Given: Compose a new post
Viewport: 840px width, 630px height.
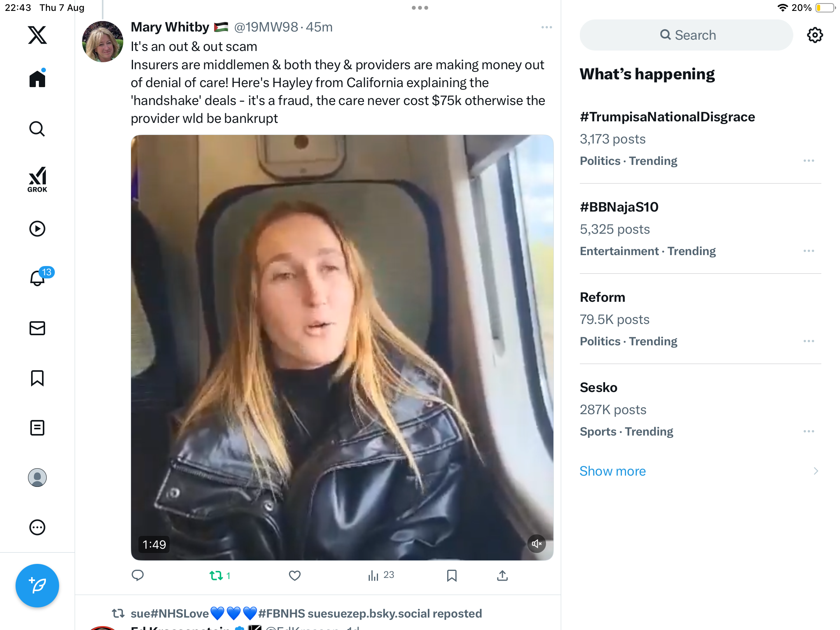Looking at the screenshot, I should tap(37, 585).
